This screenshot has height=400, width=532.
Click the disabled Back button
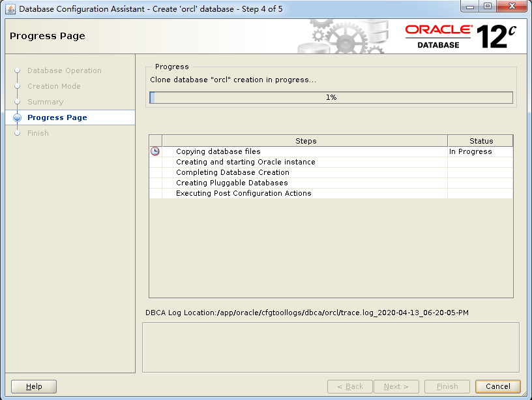[350, 386]
